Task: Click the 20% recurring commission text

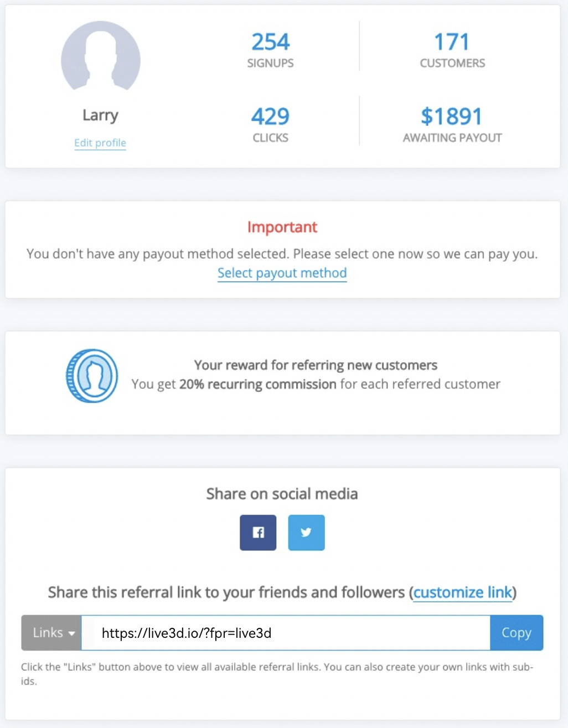Action: pos(258,384)
